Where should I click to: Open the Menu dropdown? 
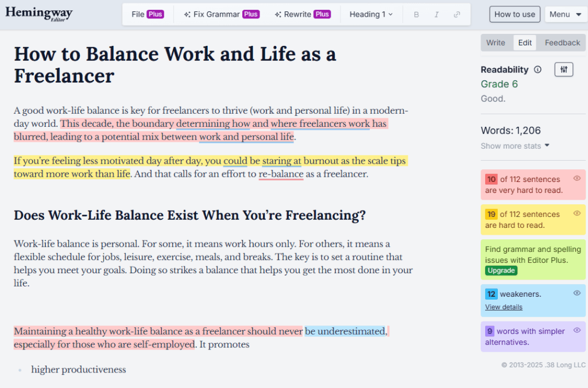[565, 14]
